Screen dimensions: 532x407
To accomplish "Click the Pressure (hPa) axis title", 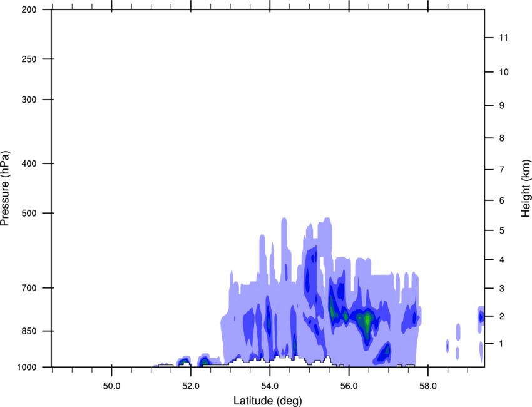I will click(5, 188).
